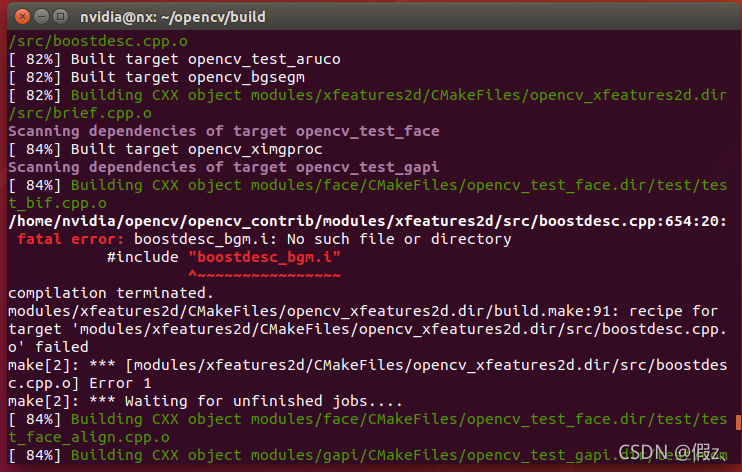Click 'compilation terminated.' line

tap(111, 293)
